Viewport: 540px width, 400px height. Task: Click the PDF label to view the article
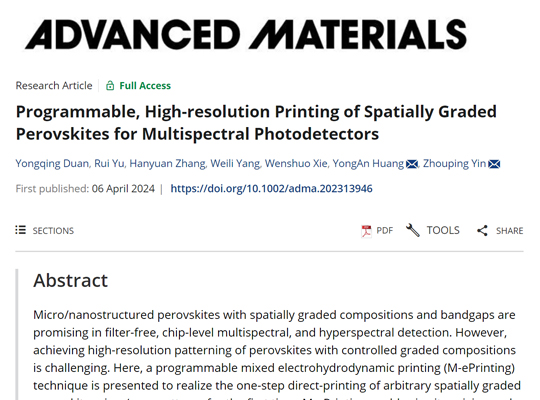pyautogui.click(x=385, y=230)
